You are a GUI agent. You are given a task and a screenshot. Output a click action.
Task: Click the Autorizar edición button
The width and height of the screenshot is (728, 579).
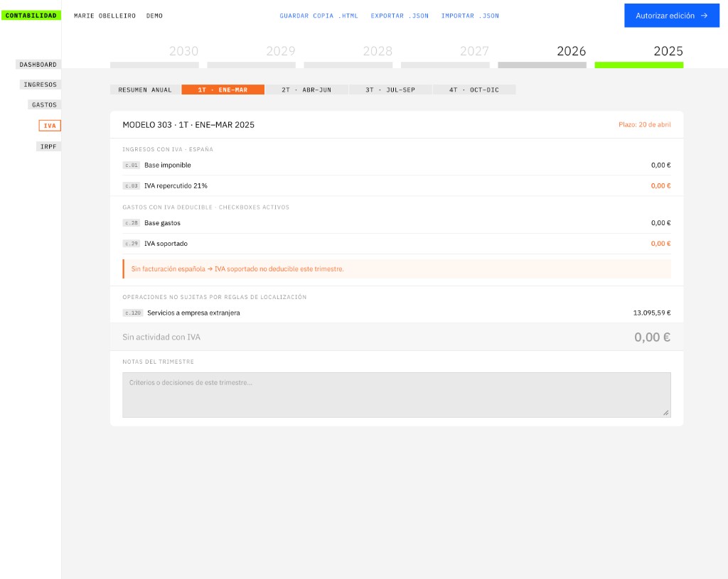(x=671, y=16)
